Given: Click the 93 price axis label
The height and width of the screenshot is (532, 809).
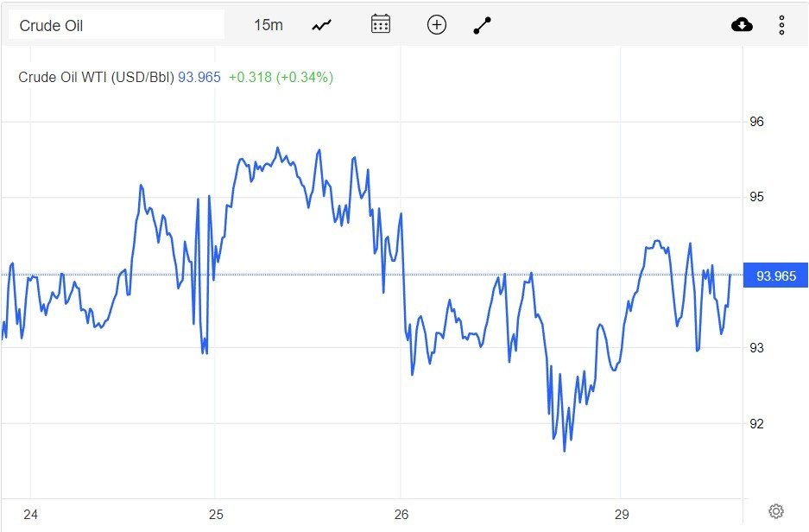Looking at the screenshot, I should pos(756,348).
